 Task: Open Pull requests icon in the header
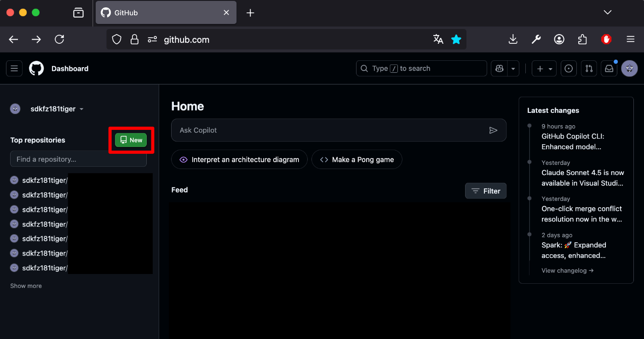pos(589,69)
